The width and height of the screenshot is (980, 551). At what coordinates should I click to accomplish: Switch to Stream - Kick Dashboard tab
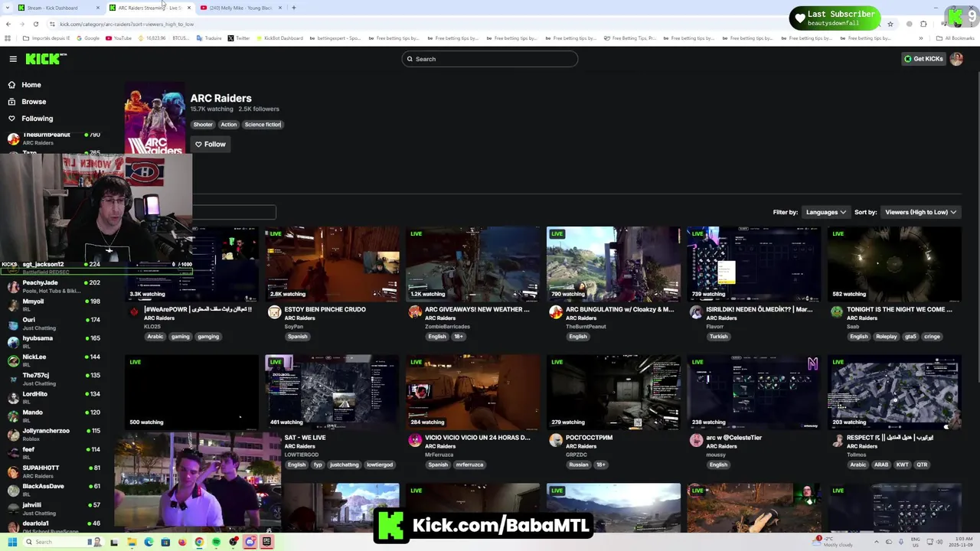click(58, 8)
